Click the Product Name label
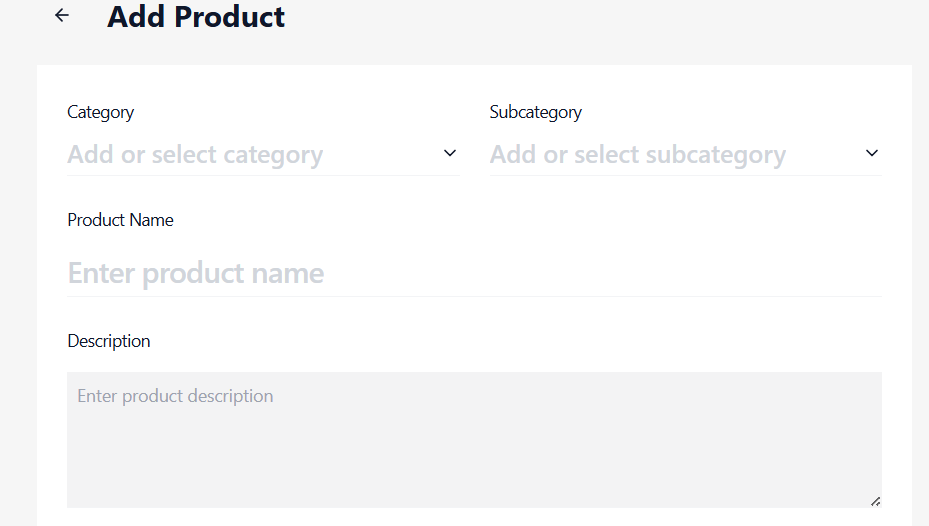Screen dimensions: 929x526 120,220
